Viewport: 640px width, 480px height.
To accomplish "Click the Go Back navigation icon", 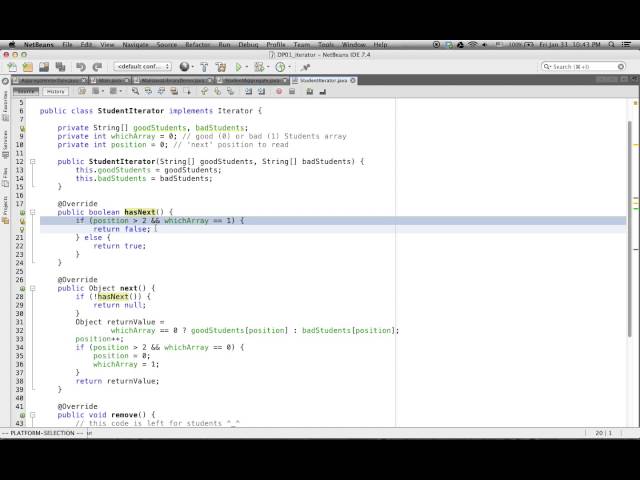I will coord(95,91).
